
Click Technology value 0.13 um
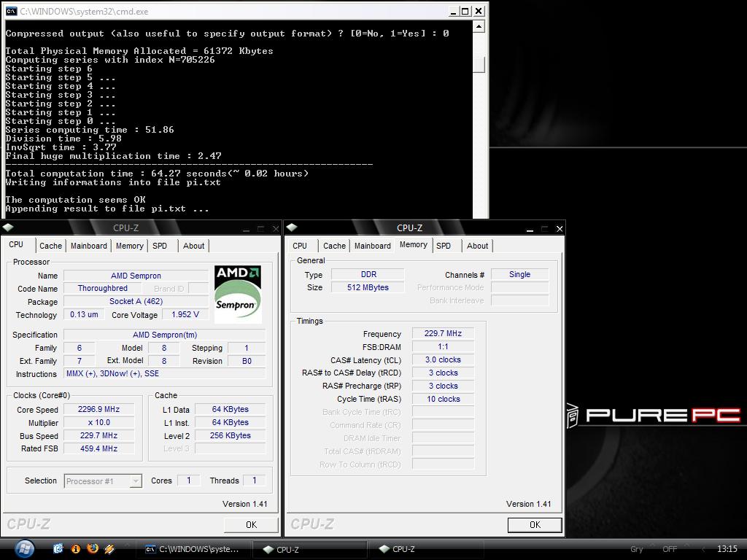84,314
